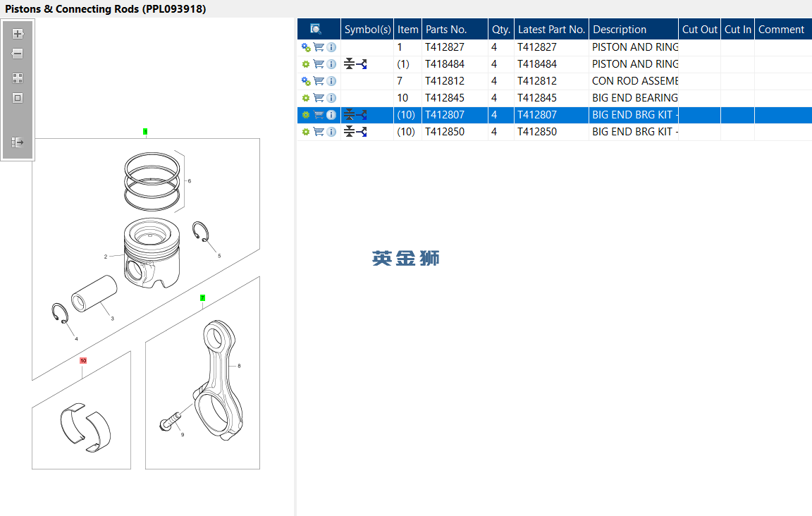Sort by Qty. column header
The width and height of the screenshot is (812, 516).
pos(500,29)
